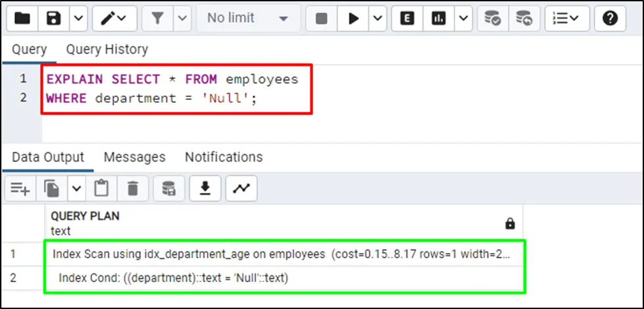Select the Index Cond result row
The height and width of the screenshot is (309, 644).
pyautogui.click(x=174, y=278)
